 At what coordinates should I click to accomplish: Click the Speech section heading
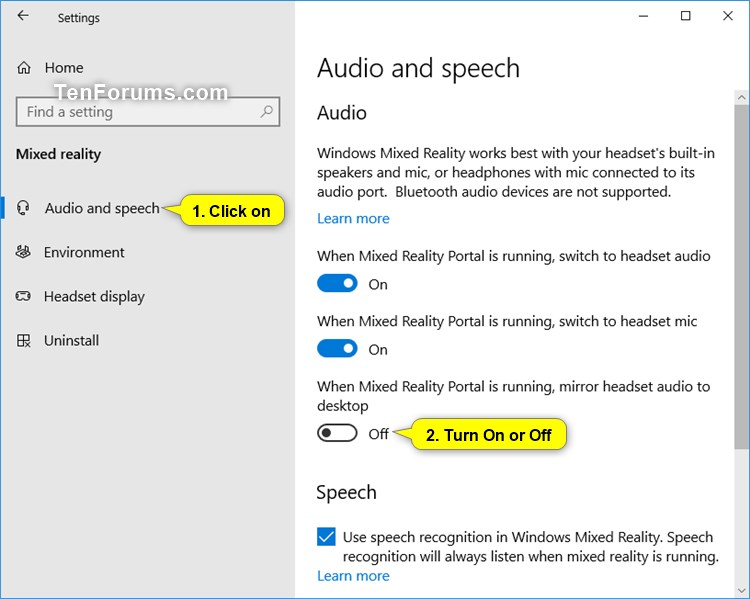347,493
